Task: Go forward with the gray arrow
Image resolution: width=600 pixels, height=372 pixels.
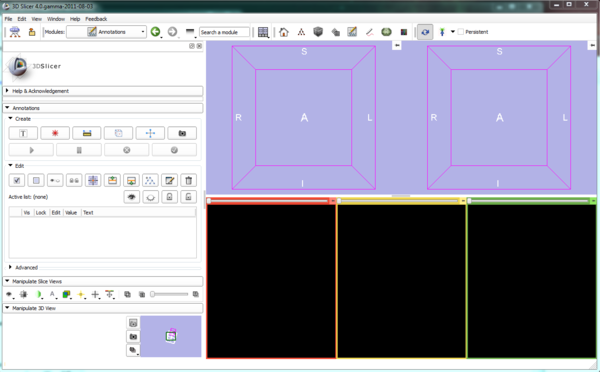Action: point(172,32)
